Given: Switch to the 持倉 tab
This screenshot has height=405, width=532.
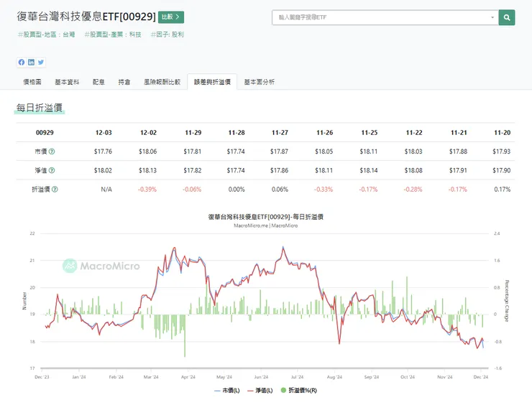Looking at the screenshot, I should [x=124, y=82].
